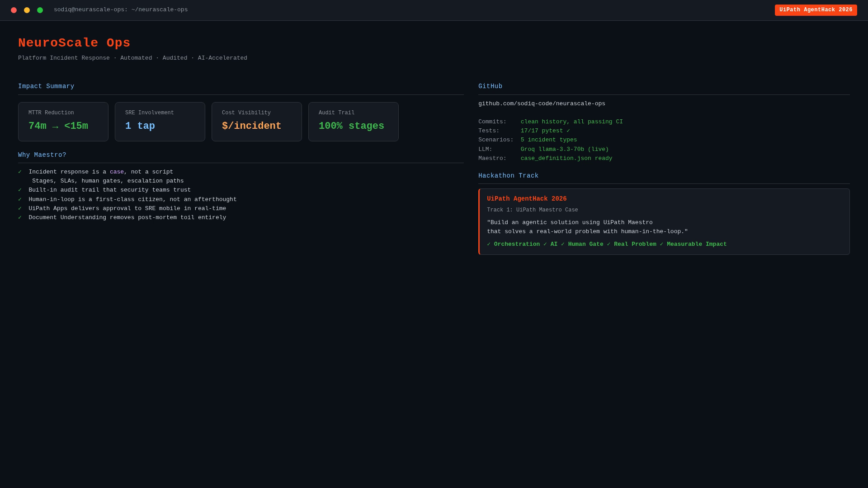
Task: Click checkmark beside 'Document Understanding removes post-mortem toil'
Action: (x=20, y=218)
